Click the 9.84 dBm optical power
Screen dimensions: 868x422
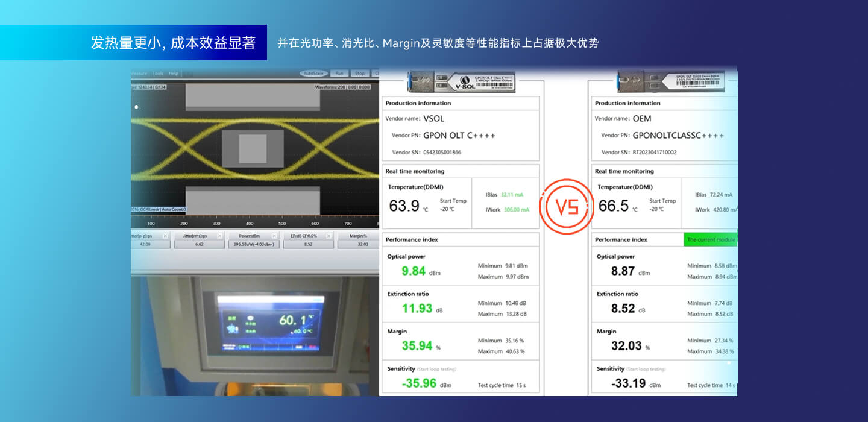414,271
